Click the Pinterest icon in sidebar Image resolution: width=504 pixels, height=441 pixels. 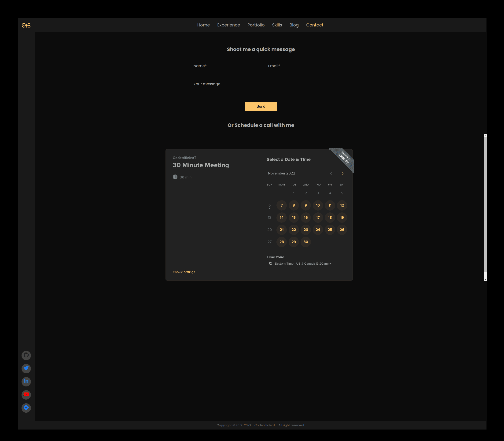coord(27,355)
